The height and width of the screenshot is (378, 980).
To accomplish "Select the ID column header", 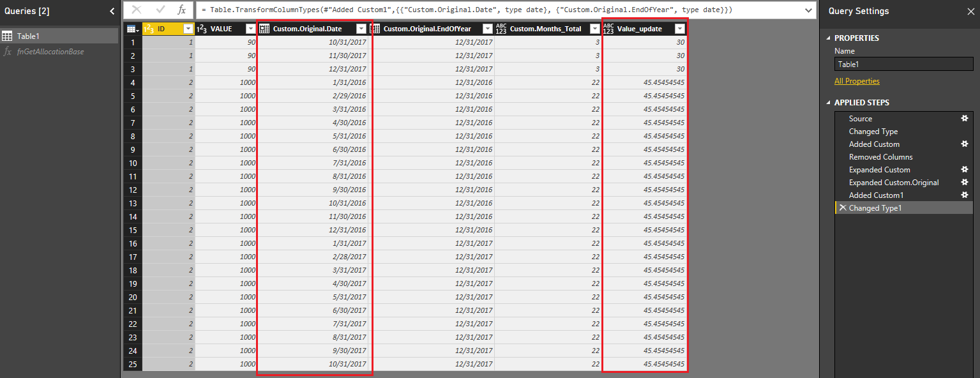I will [x=168, y=28].
